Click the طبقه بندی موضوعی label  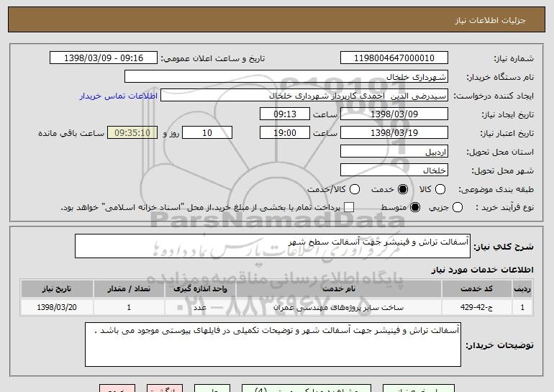[496, 190]
